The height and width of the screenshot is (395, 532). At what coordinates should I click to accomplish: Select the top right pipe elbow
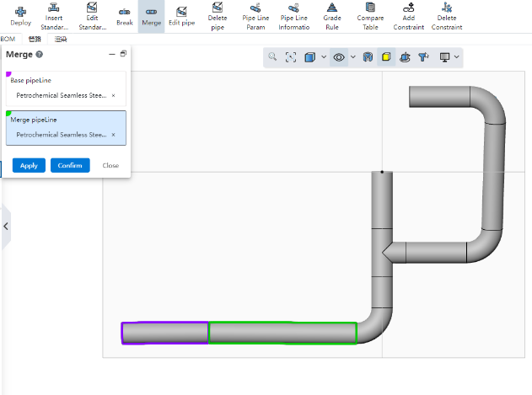pos(491,102)
